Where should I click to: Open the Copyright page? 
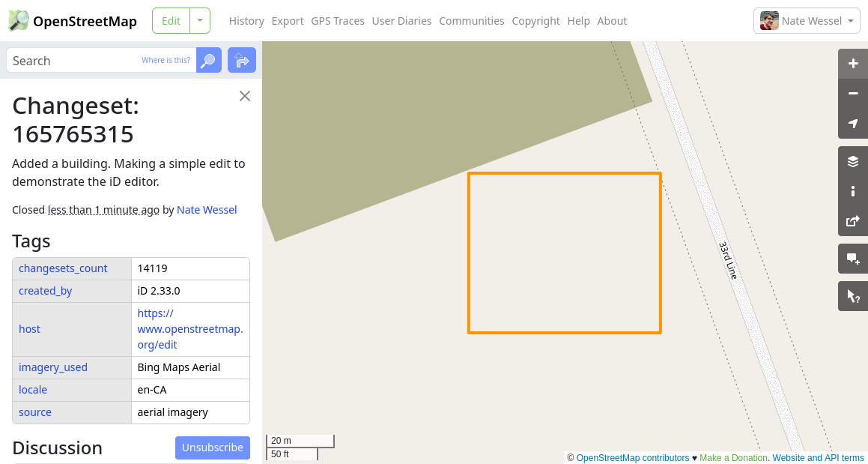click(536, 21)
